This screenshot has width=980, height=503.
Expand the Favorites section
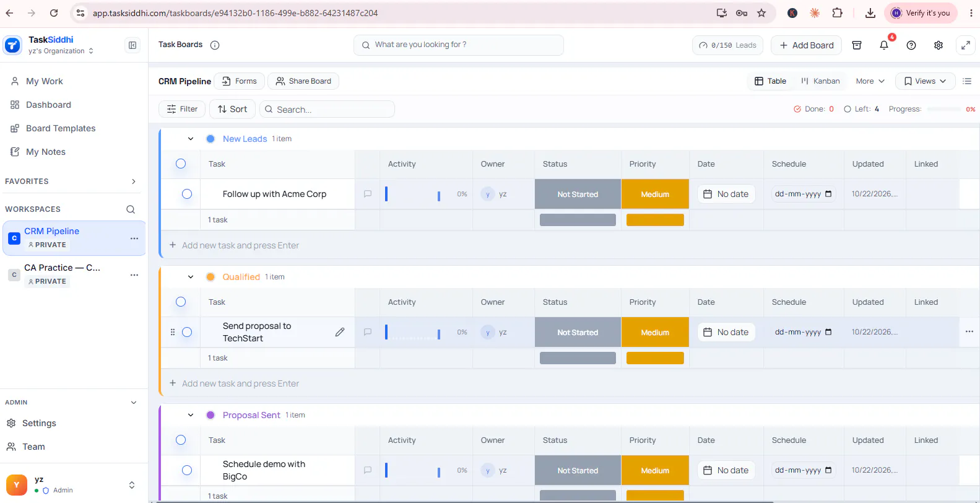coord(134,182)
